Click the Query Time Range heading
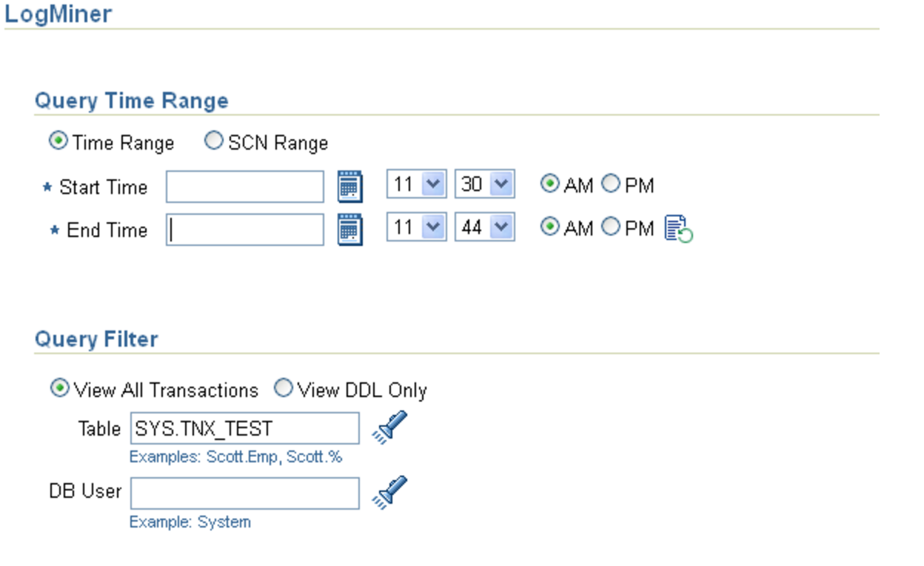Screen dimensions: 924x566 pyautogui.click(x=131, y=101)
